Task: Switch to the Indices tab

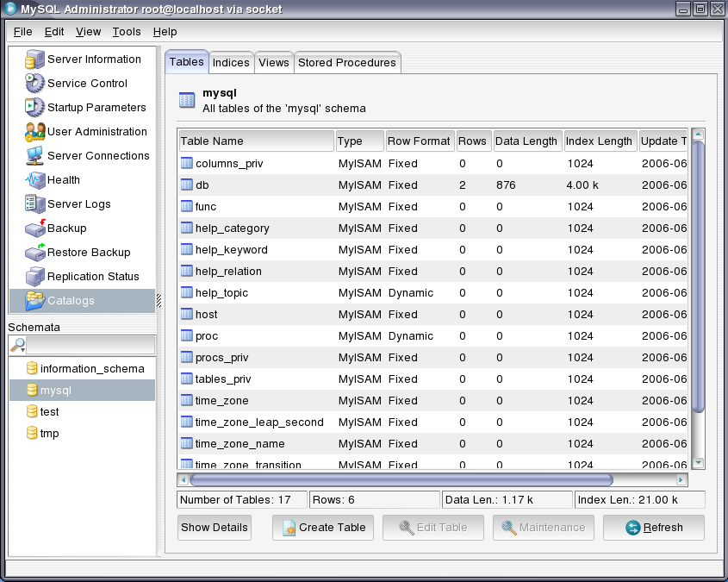Action: pos(231,63)
